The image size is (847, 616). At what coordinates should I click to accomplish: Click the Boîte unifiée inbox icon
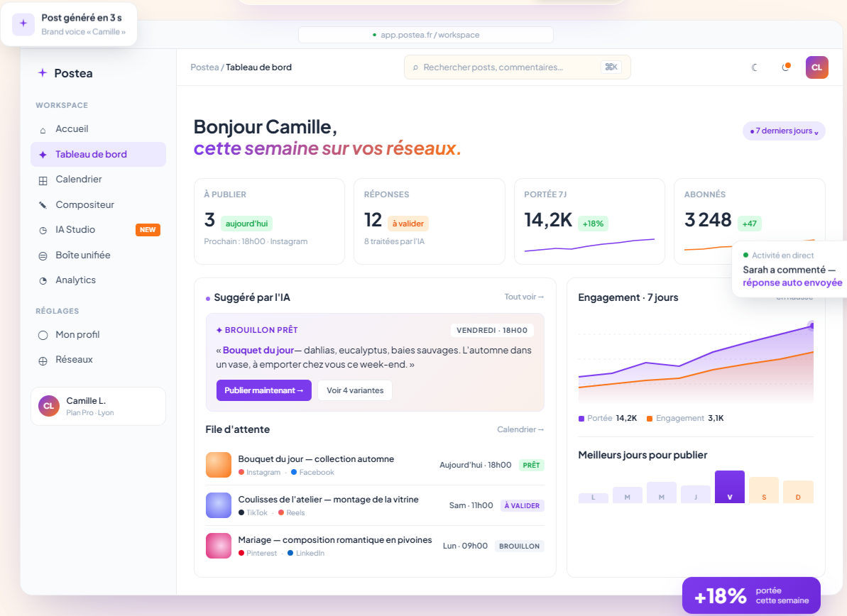click(43, 256)
